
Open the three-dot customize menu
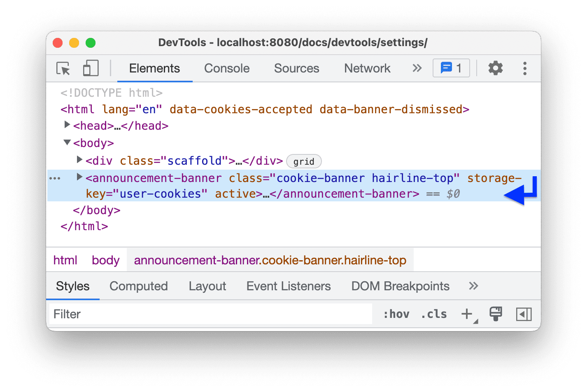[x=524, y=68]
